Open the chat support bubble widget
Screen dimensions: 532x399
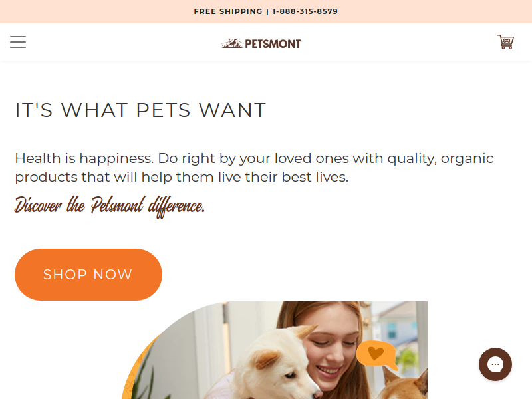(495, 364)
